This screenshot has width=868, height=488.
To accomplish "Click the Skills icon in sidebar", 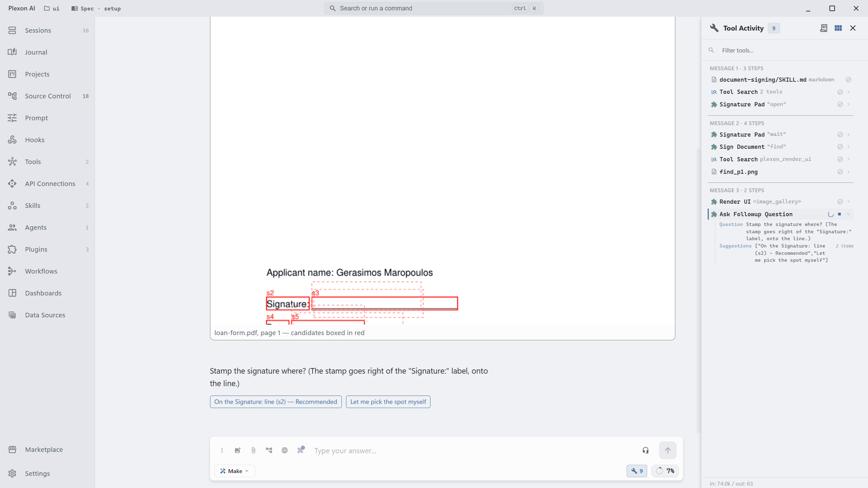I will [12, 205].
